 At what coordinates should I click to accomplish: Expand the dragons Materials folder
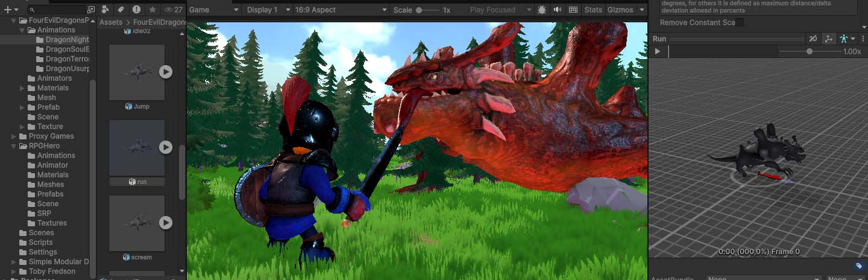pos(22,87)
